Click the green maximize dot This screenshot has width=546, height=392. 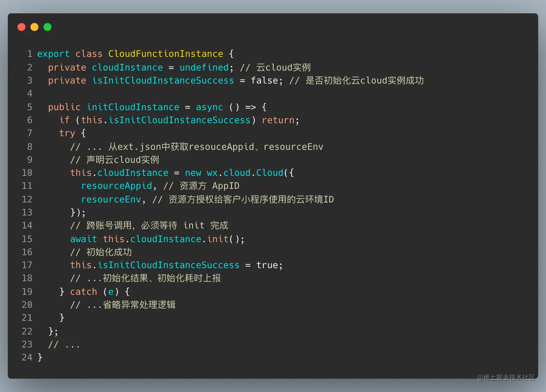(47, 27)
